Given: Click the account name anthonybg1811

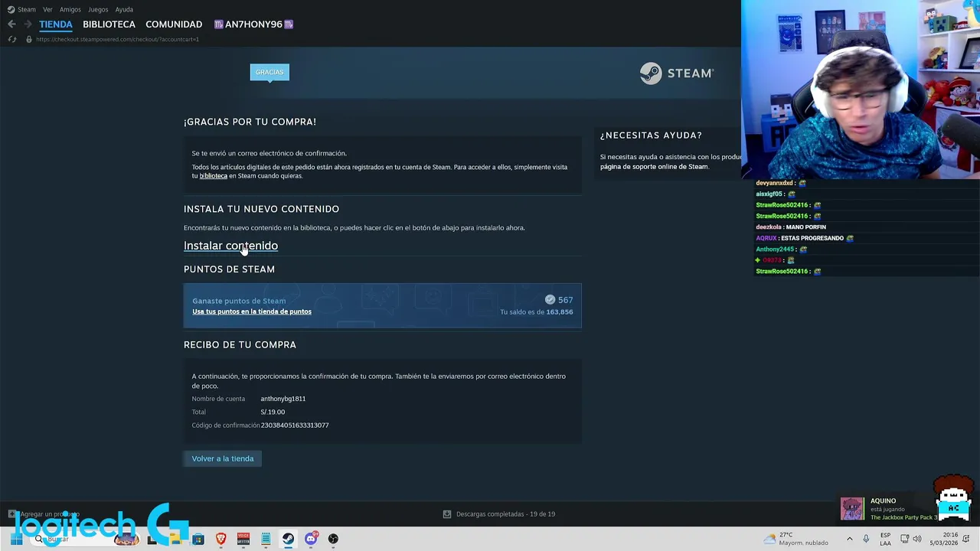Looking at the screenshot, I should [x=283, y=399].
